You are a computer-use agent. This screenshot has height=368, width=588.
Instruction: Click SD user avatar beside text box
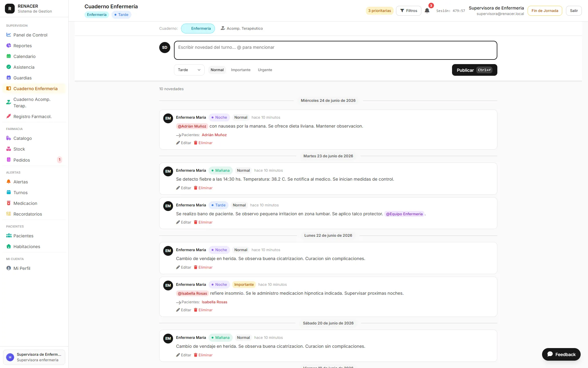[165, 48]
